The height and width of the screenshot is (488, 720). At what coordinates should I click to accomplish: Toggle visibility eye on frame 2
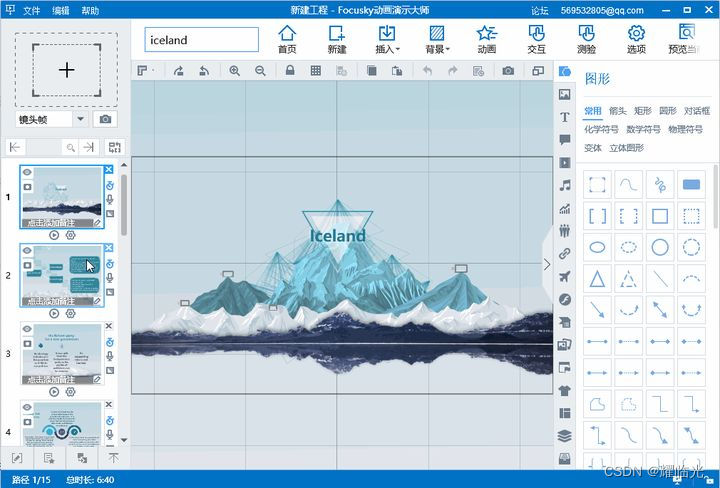[27, 250]
